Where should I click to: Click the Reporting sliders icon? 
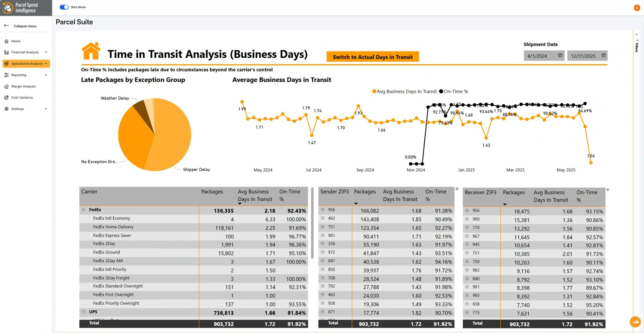[x=6, y=75]
